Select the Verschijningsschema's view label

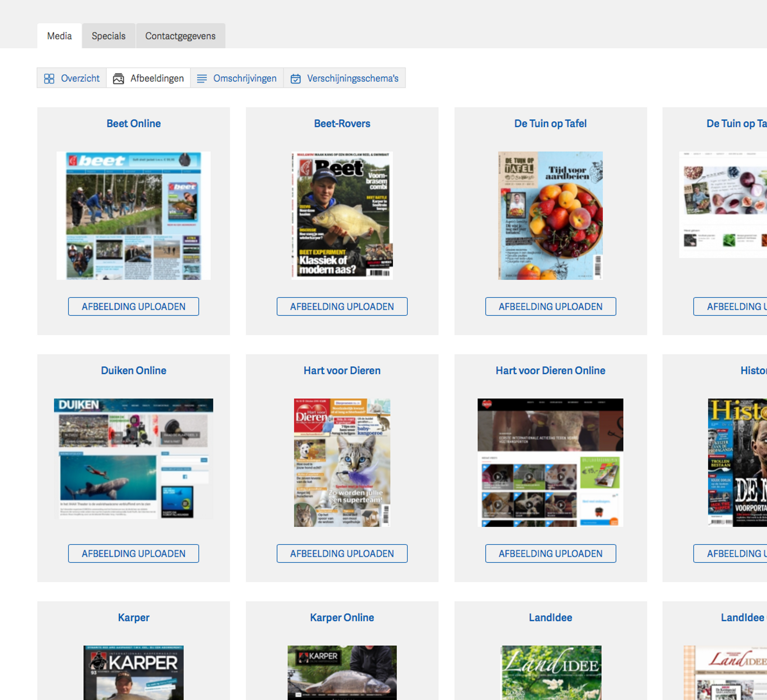coord(353,78)
